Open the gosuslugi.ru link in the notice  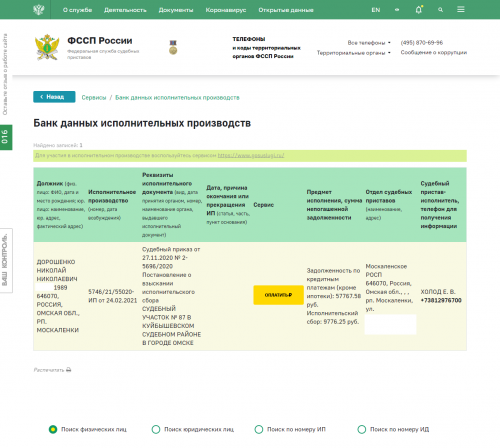(251, 155)
